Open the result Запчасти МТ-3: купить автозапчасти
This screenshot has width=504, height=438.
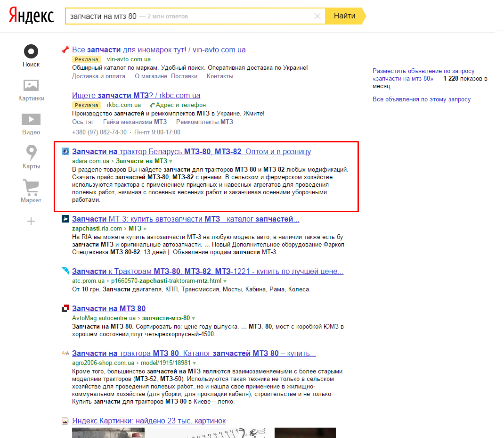point(186,219)
